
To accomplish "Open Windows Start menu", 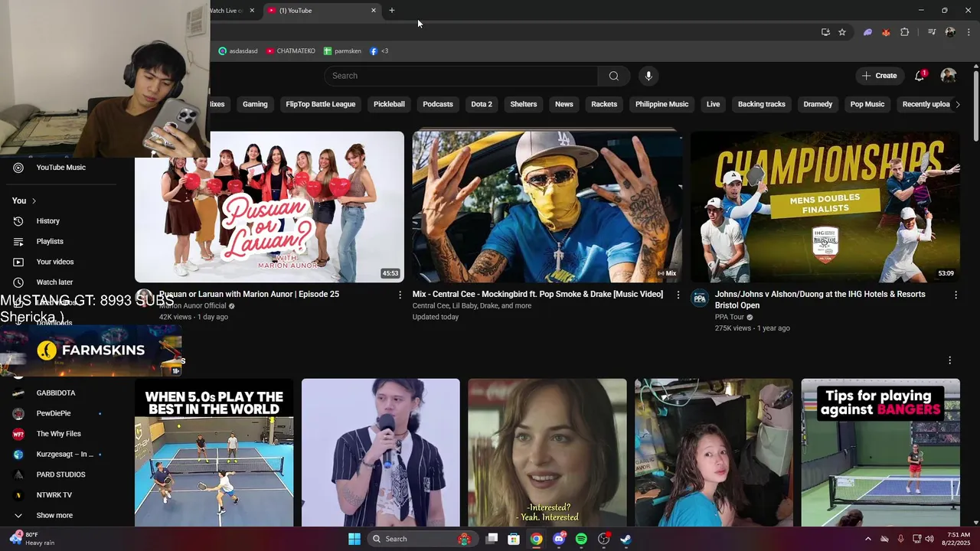I will 354,539.
